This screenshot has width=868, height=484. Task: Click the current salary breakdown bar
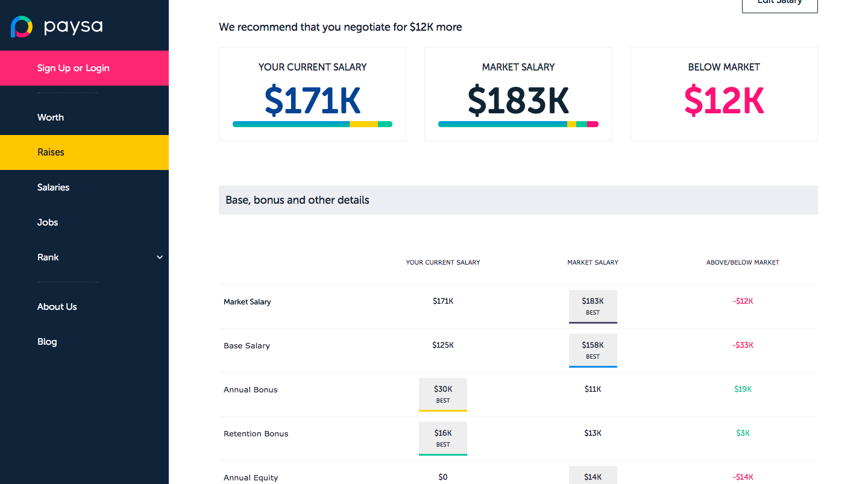[x=312, y=124]
